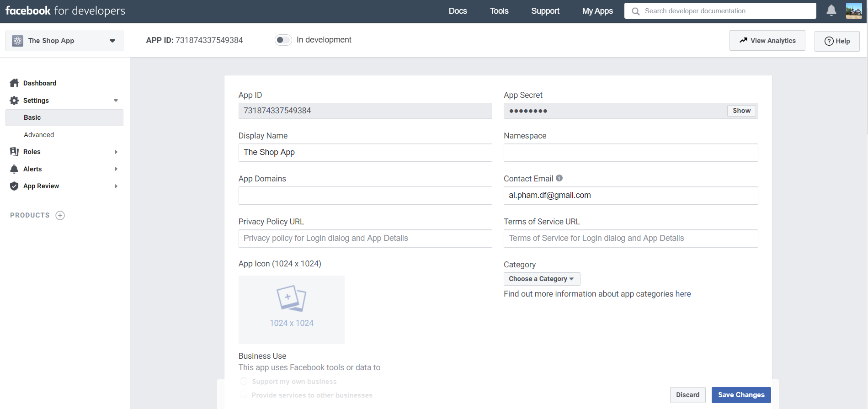This screenshot has height=409, width=868.
Task: Click the App ID read-only field
Action: [x=365, y=111]
